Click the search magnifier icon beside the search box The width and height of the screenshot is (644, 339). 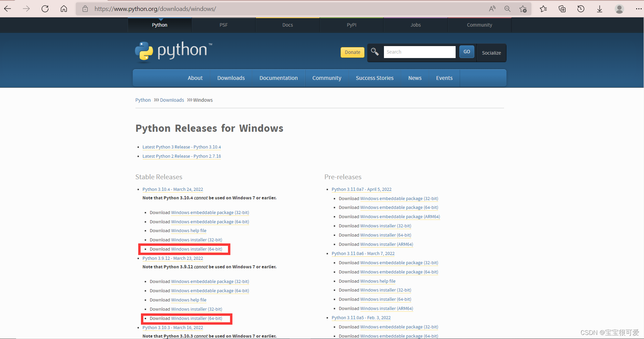(x=375, y=52)
